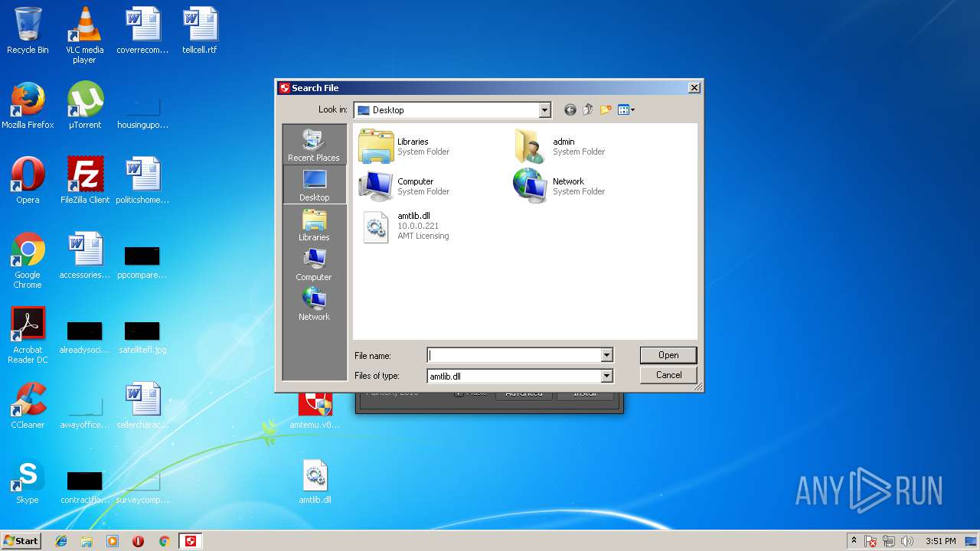Create a new folder in dialog
The height and width of the screenshot is (551, 980).
tap(606, 110)
